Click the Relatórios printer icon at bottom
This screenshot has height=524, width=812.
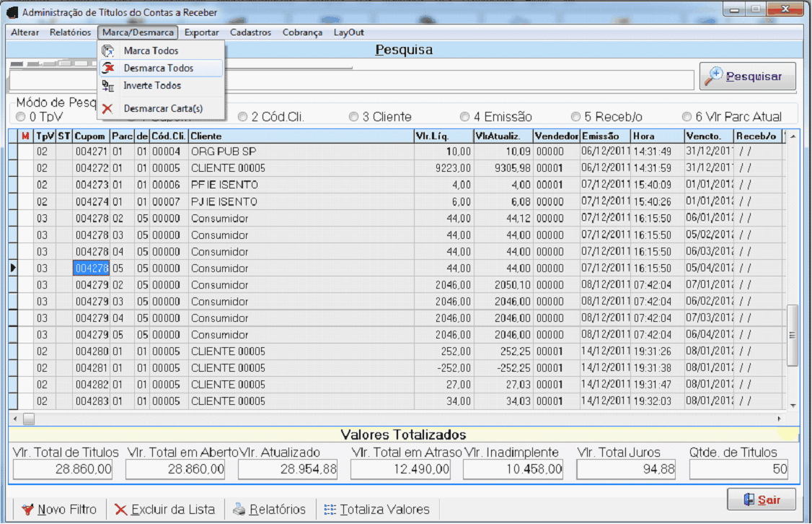tap(239, 510)
